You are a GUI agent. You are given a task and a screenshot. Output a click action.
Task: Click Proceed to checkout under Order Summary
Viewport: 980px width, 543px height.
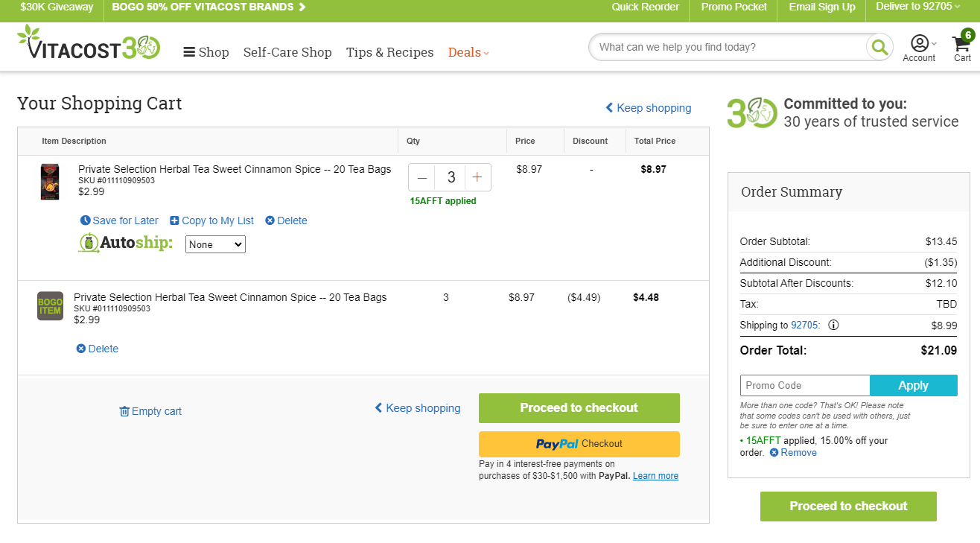(x=848, y=507)
